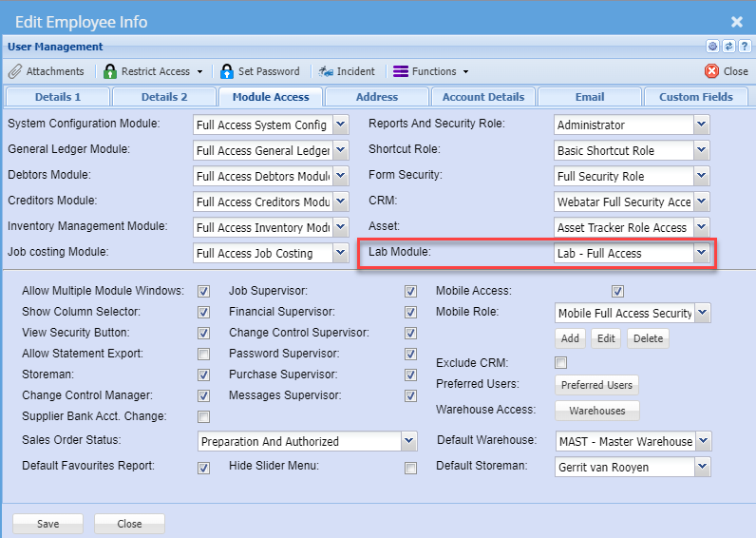Click the Warehouses button
This screenshot has height=538, width=756.
coord(596,411)
